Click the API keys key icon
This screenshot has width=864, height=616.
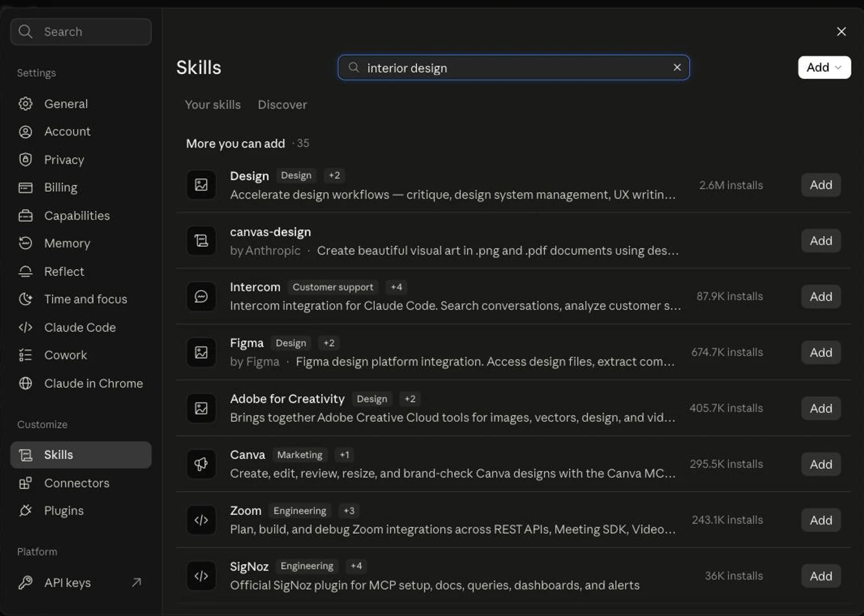click(25, 583)
